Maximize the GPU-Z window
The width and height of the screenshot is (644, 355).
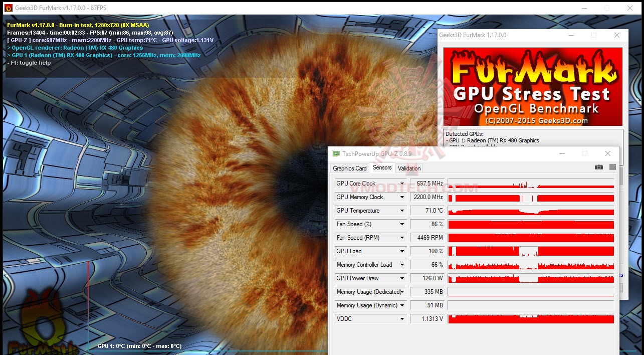(585, 153)
